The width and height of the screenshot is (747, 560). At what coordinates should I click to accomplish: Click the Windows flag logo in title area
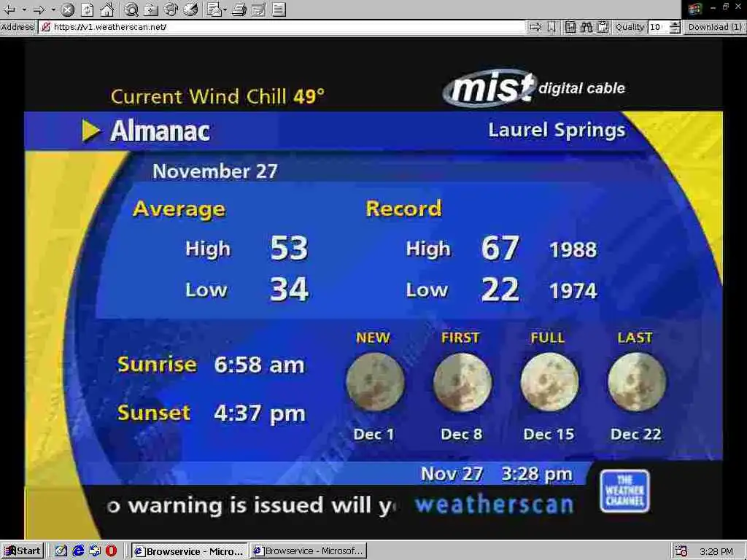coord(694,8)
